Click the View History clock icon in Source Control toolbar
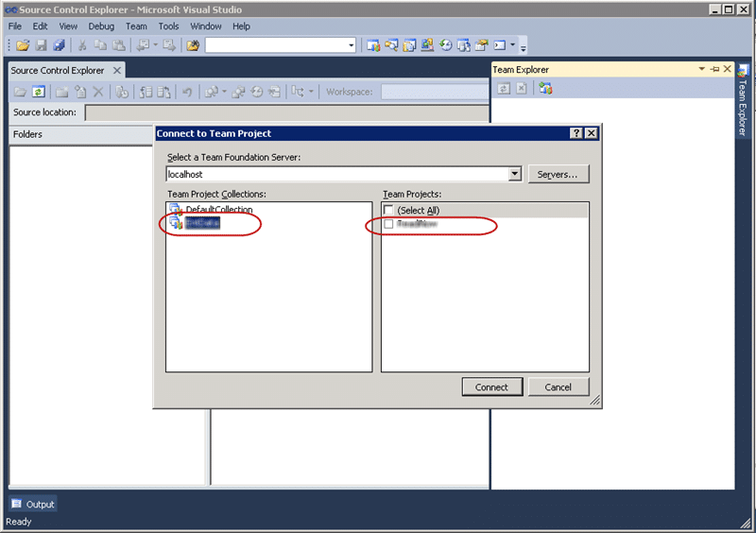The width and height of the screenshot is (756, 533). (257, 92)
